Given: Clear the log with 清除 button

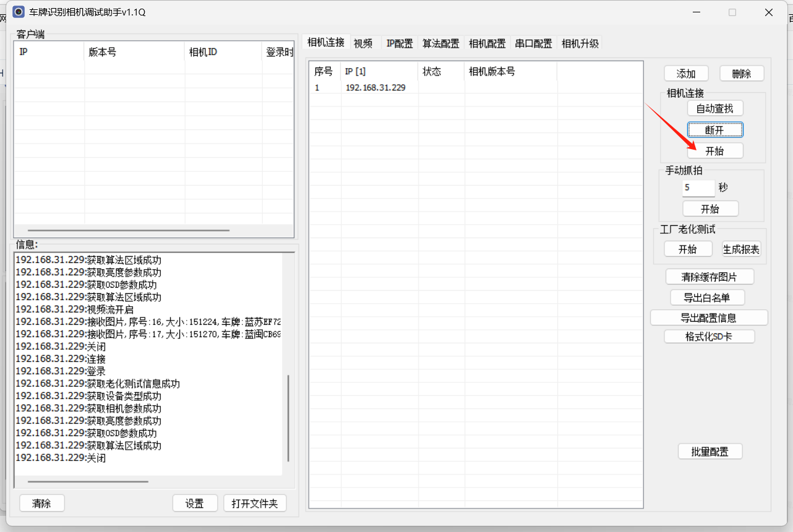Looking at the screenshot, I should pyautogui.click(x=42, y=504).
